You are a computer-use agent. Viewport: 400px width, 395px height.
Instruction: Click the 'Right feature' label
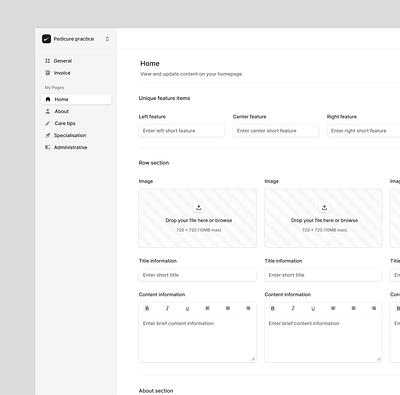coord(342,117)
